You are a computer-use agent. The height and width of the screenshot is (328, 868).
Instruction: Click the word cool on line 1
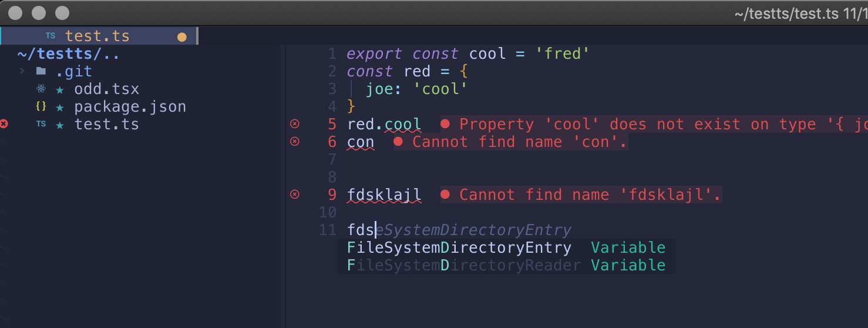coord(487,54)
